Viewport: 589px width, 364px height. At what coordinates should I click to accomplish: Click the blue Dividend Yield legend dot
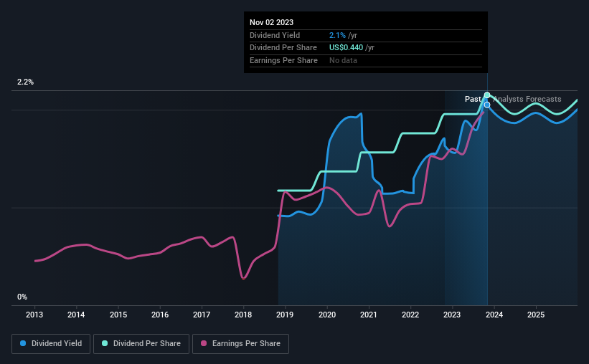pyautogui.click(x=23, y=343)
